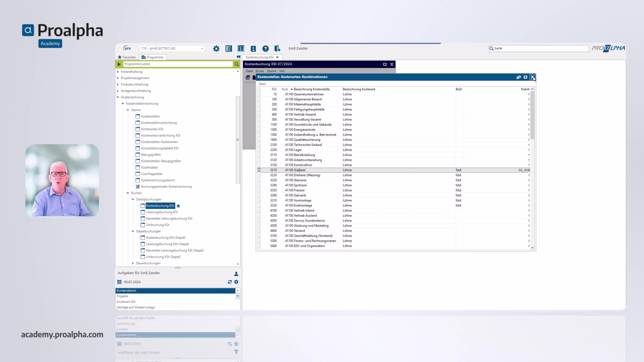Select row checkbox for Gießerei 3210

click(x=259, y=170)
